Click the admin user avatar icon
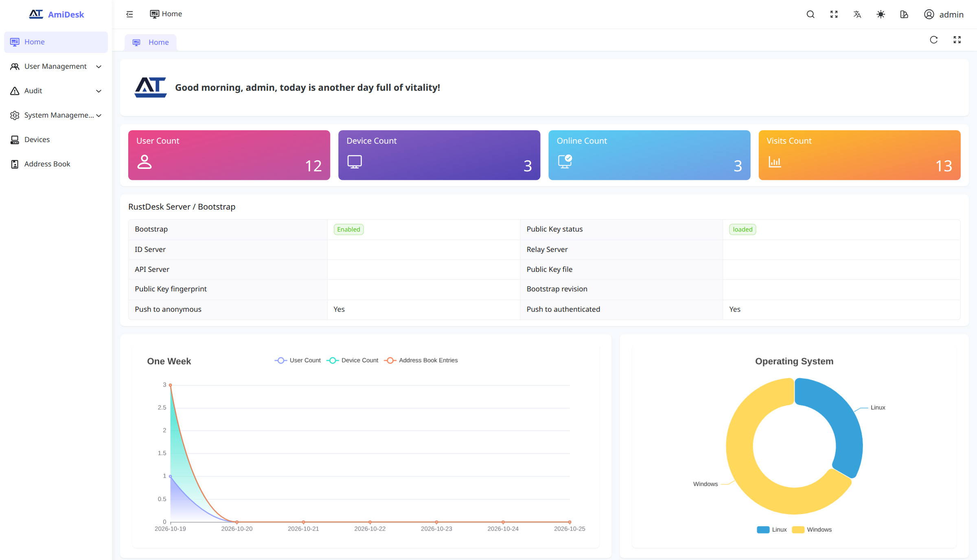This screenshot has height=560, width=977. pyautogui.click(x=929, y=14)
